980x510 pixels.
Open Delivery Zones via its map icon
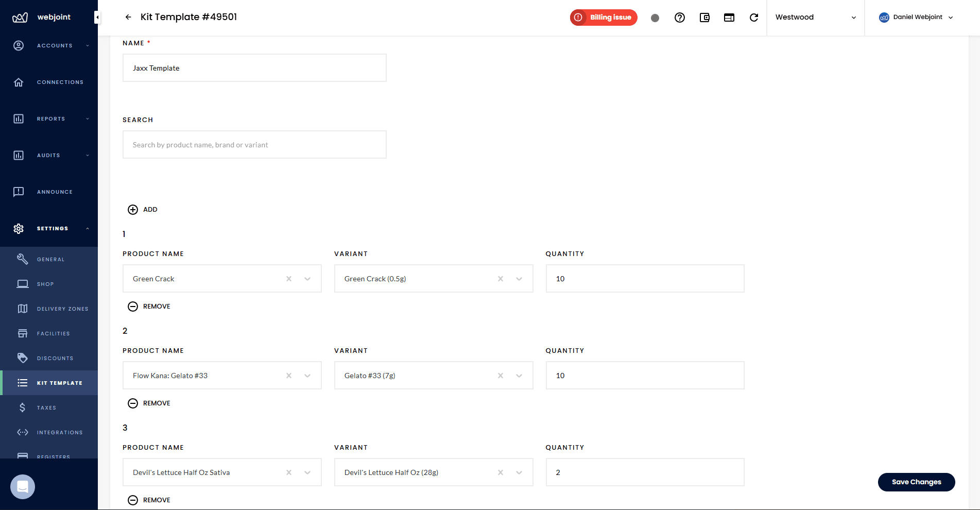coord(23,308)
